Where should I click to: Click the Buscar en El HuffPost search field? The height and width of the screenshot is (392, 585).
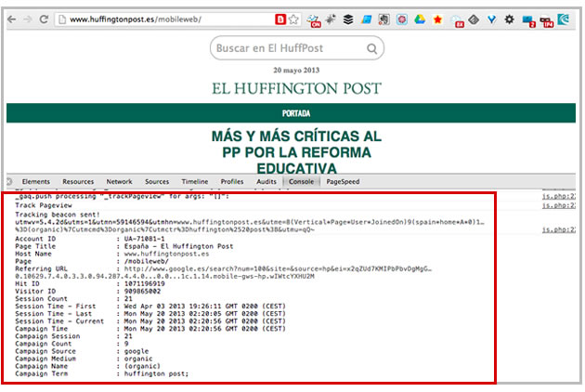[286, 47]
